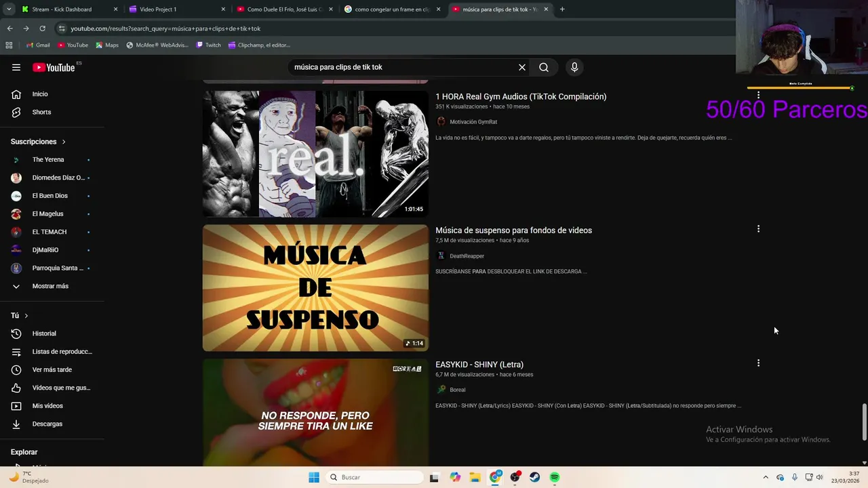Open Twitch bookmark
The height and width of the screenshot is (488, 868).
tap(208, 45)
